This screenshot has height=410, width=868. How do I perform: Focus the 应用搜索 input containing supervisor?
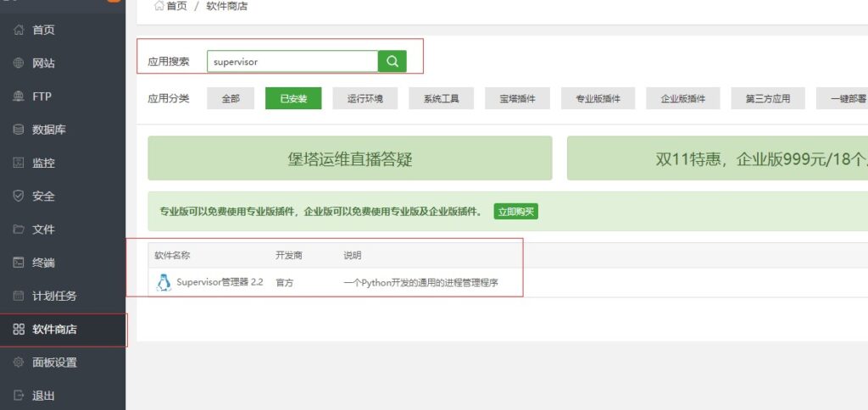point(292,62)
